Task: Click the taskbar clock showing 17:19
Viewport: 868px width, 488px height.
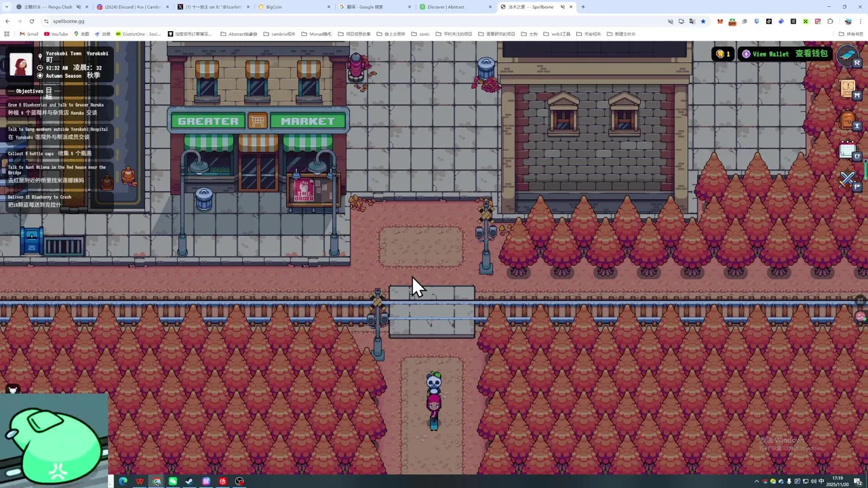Action: pos(838,481)
